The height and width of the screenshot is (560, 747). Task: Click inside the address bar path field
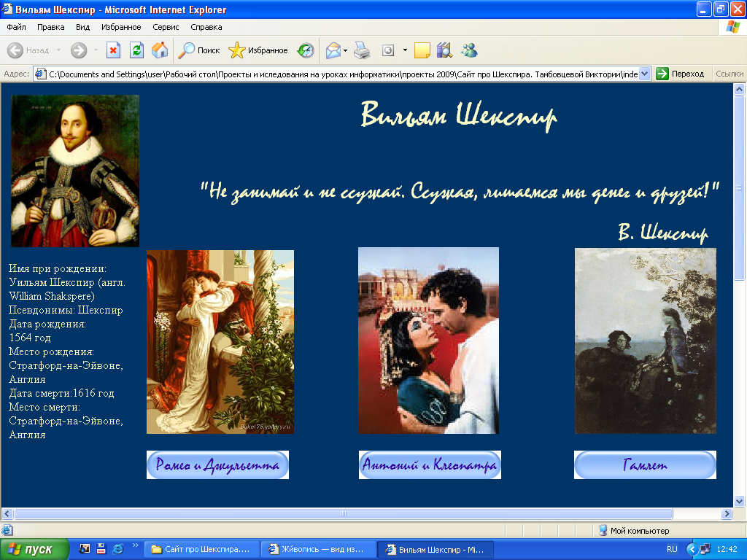[x=343, y=74]
